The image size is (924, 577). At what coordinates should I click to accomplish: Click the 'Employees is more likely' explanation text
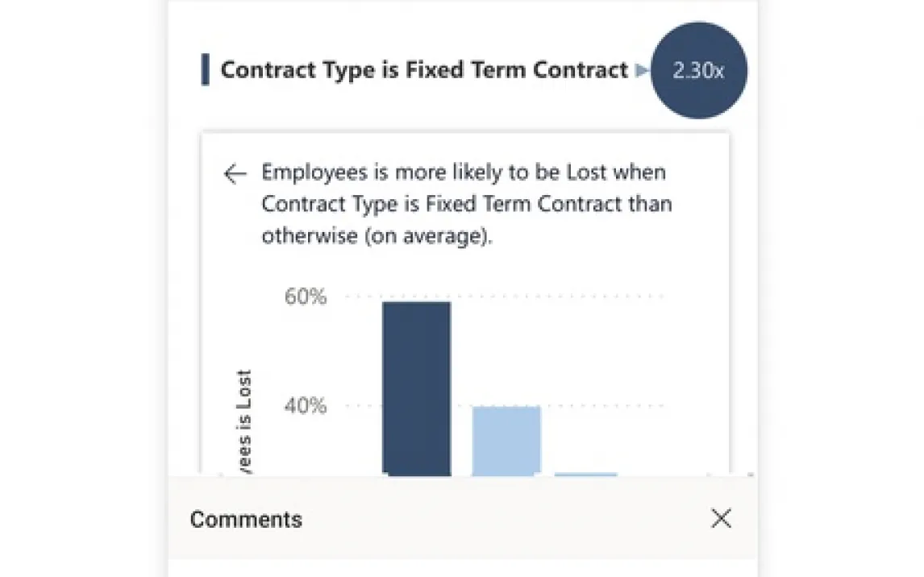coord(464,172)
